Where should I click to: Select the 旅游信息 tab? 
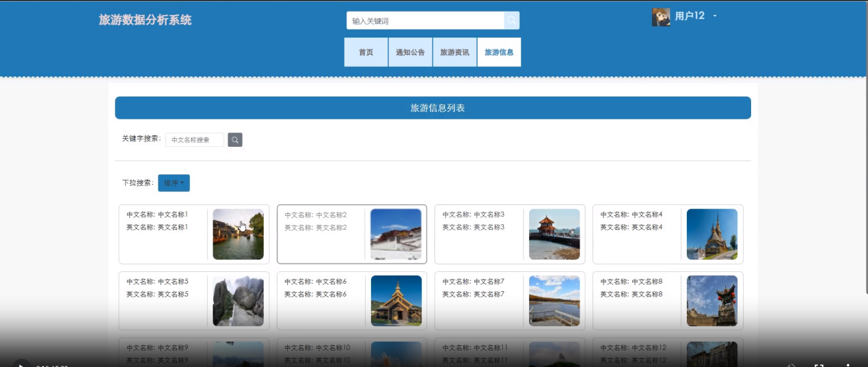pyautogui.click(x=499, y=52)
